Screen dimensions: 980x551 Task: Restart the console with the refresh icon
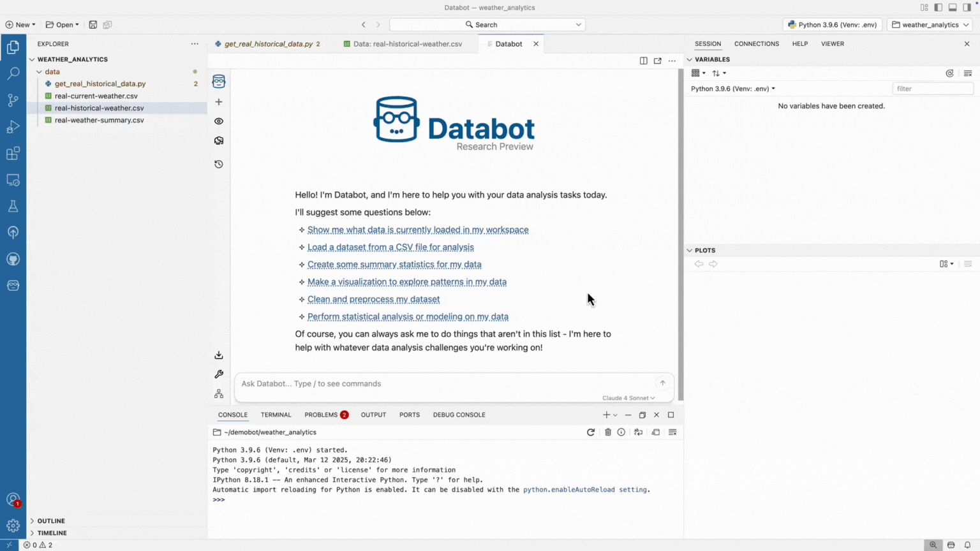point(591,432)
